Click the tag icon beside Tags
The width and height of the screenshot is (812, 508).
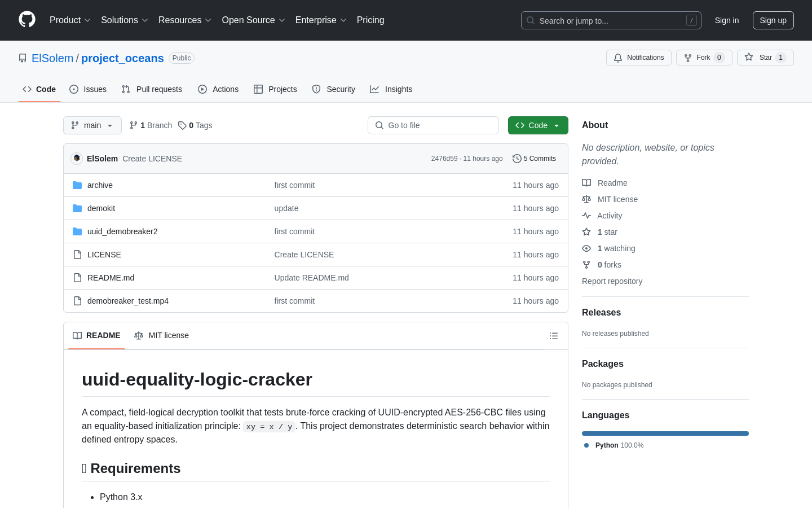[x=182, y=125]
